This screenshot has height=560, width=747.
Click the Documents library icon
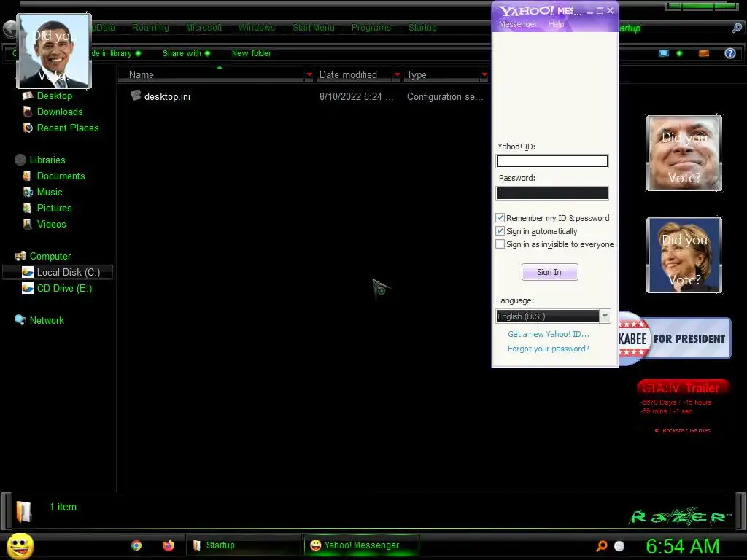pyautogui.click(x=28, y=176)
